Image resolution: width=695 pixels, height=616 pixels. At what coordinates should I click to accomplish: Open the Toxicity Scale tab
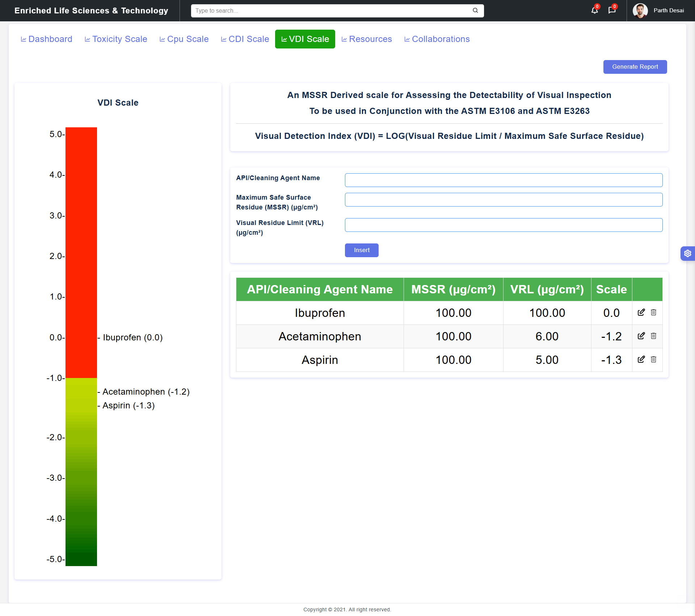click(x=116, y=39)
